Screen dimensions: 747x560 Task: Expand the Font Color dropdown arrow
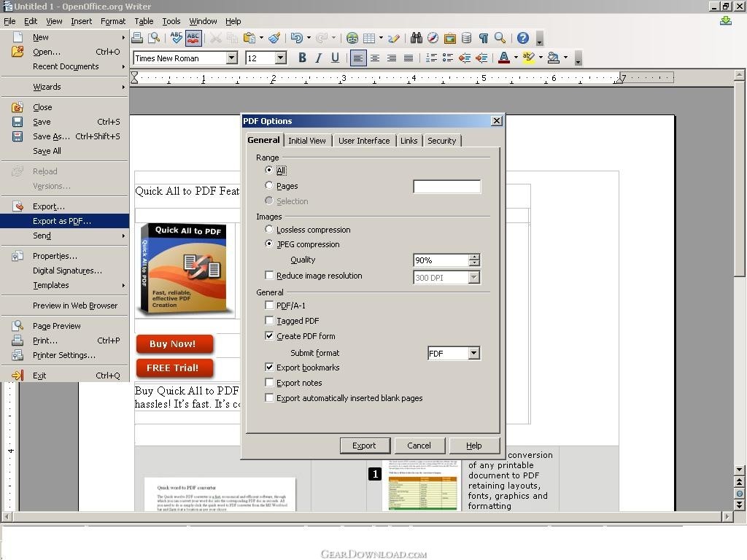pyautogui.click(x=516, y=58)
